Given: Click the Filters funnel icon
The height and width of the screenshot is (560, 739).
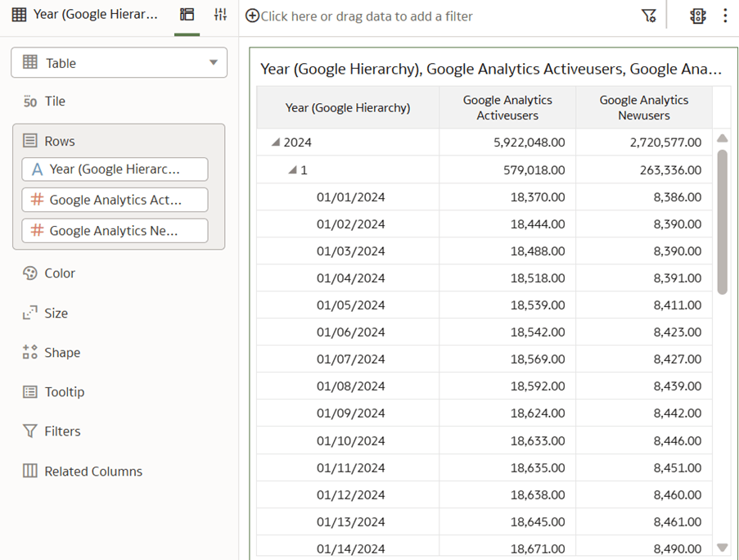Looking at the screenshot, I should point(30,431).
